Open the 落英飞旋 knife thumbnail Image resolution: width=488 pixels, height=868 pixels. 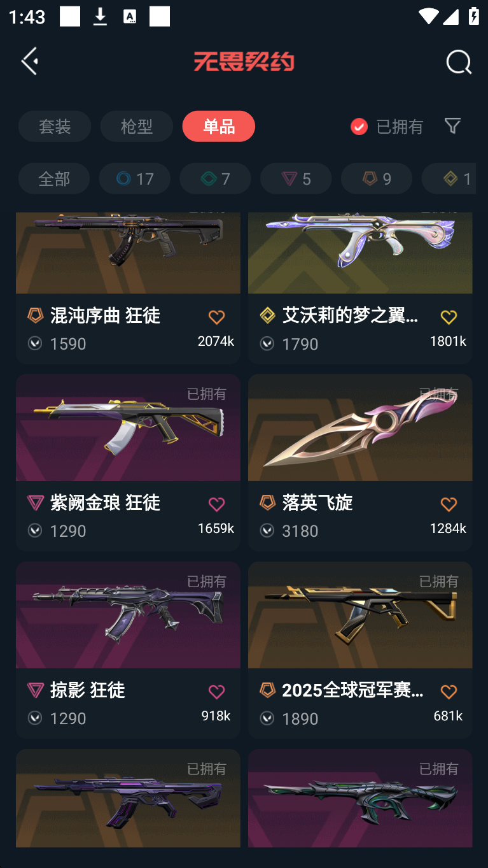pos(360,427)
